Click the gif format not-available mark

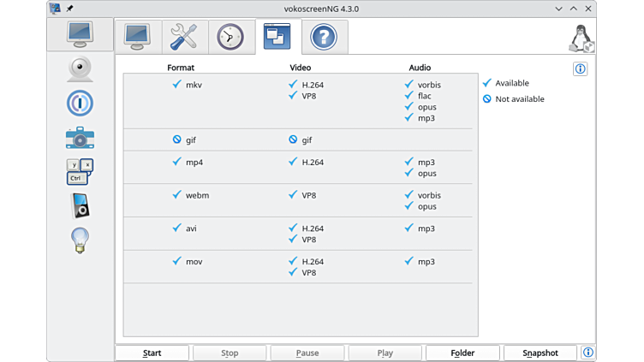(x=177, y=139)
